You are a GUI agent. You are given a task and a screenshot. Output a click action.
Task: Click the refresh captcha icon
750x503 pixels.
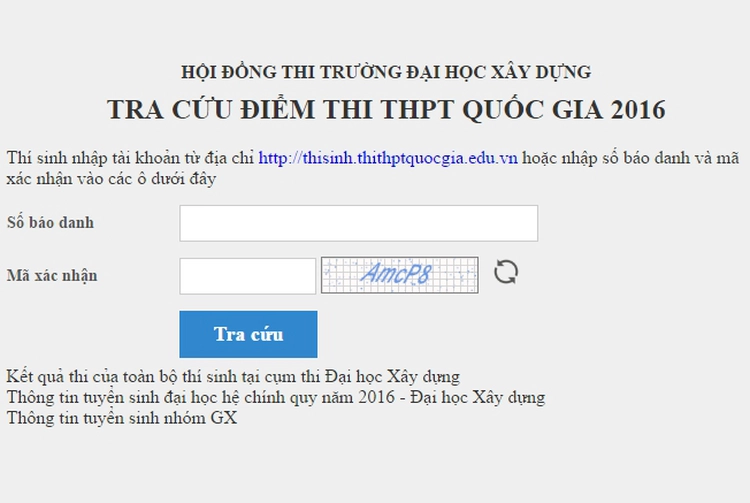tap(507, 272)
